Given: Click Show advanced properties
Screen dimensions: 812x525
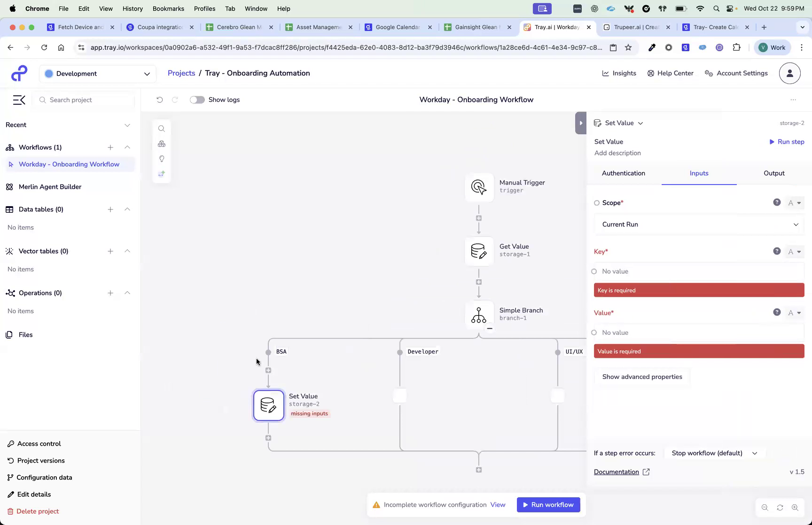Looking at the screenshot, I should (x=642, y=376).
